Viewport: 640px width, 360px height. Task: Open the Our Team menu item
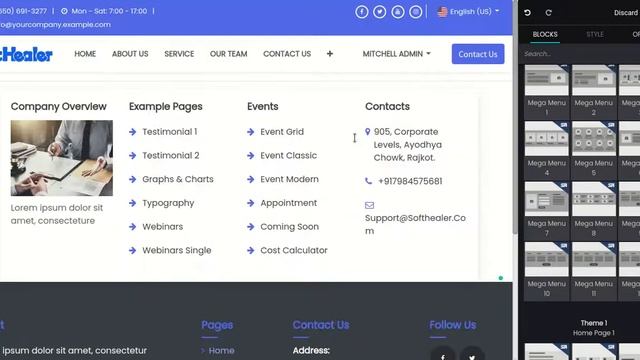click(229, 54)
